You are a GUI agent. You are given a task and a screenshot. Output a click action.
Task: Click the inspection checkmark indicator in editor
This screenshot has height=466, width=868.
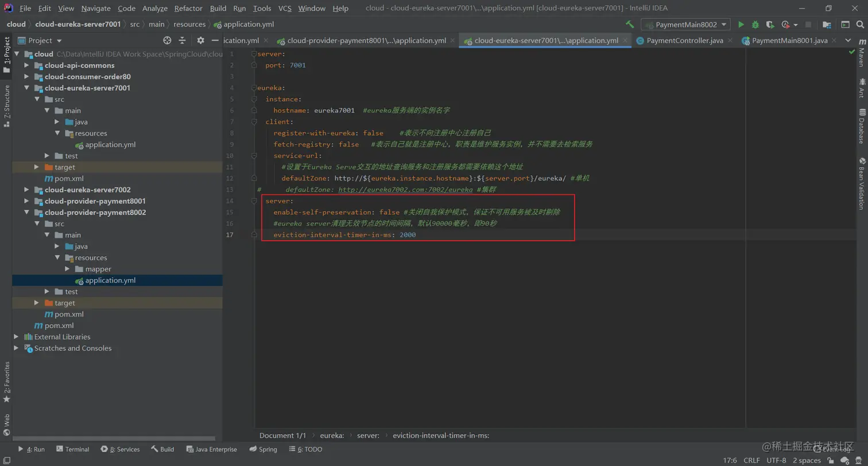(x=852, y=52)
